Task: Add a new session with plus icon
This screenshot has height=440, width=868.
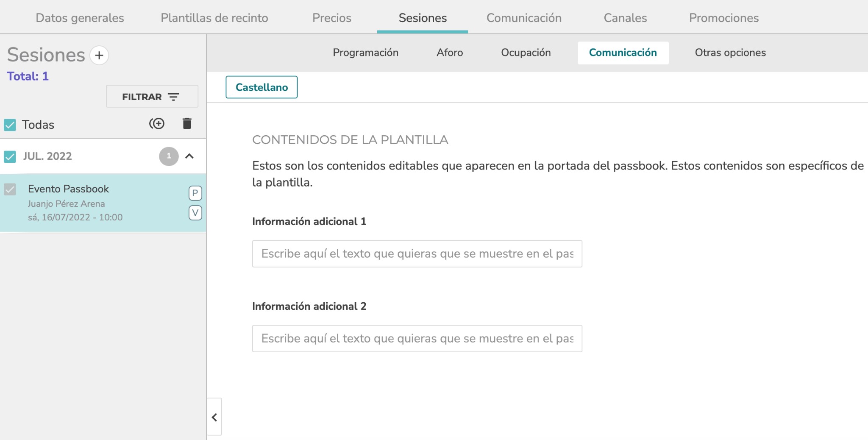Action: pyautogui.click(x=99, y=55)
